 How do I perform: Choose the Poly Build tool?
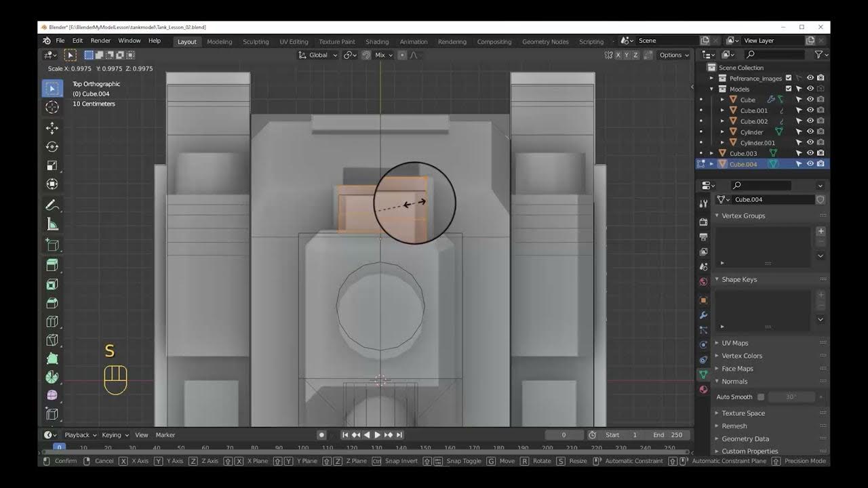[x=52, y=359]
